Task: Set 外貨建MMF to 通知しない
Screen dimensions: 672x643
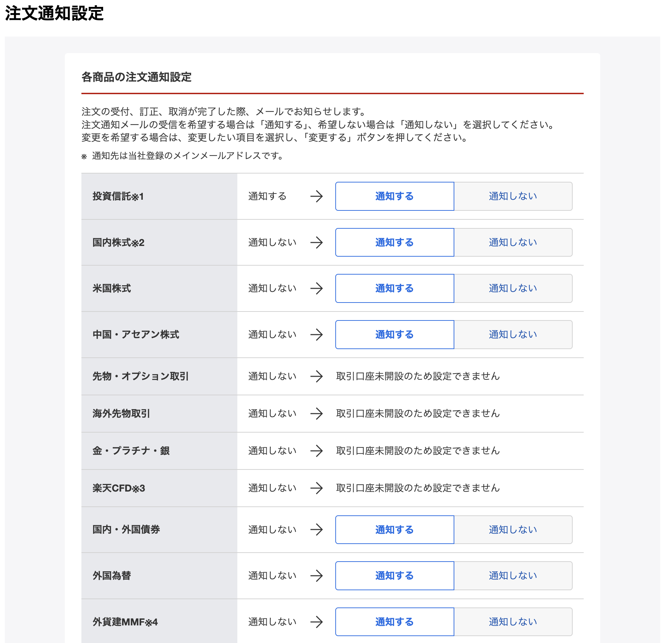Action: click(x=513, y=622)
